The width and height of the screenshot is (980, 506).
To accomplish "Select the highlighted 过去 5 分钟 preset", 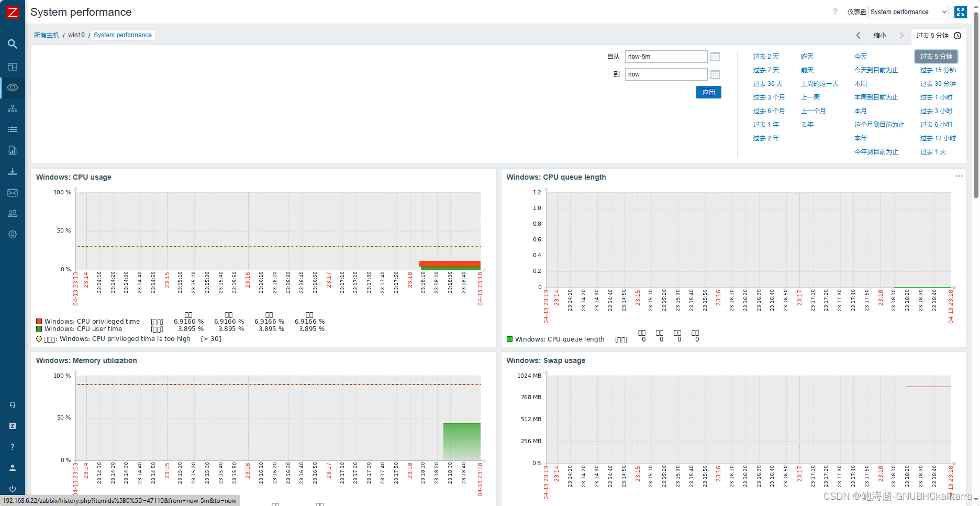I will pyautogui.click(x=937, y=57).
